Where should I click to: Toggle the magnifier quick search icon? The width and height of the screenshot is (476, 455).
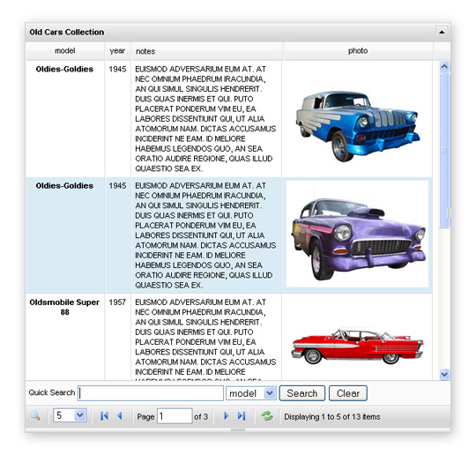35,416
